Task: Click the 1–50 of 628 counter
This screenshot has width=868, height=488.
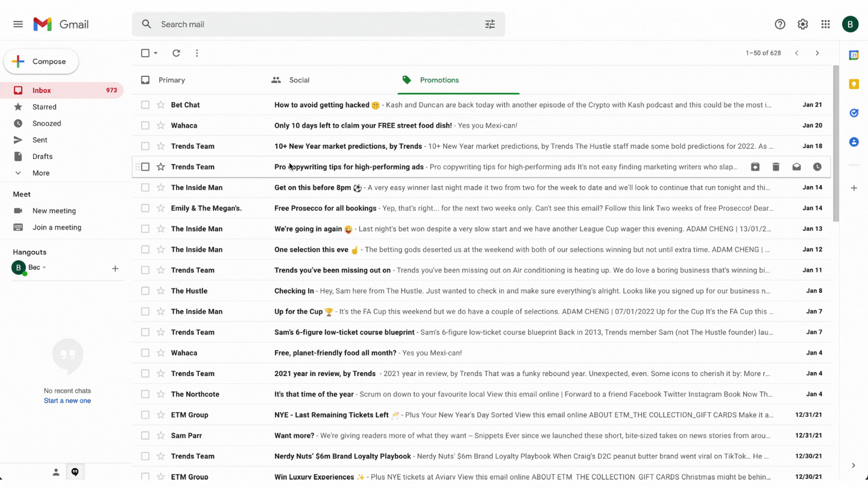Action: (x=763, y=53)
